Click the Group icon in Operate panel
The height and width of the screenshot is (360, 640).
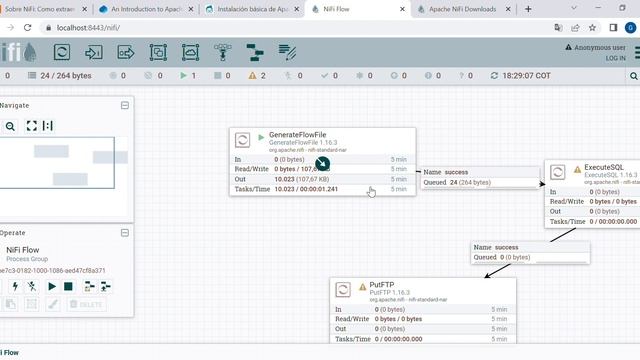click(31, 304)
